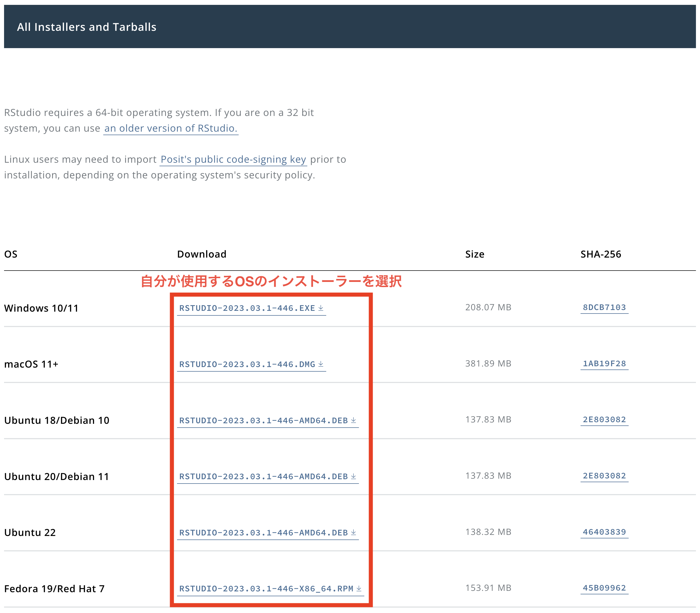
Task: Click SHA-256 hash 46403839
Action: 604,532
